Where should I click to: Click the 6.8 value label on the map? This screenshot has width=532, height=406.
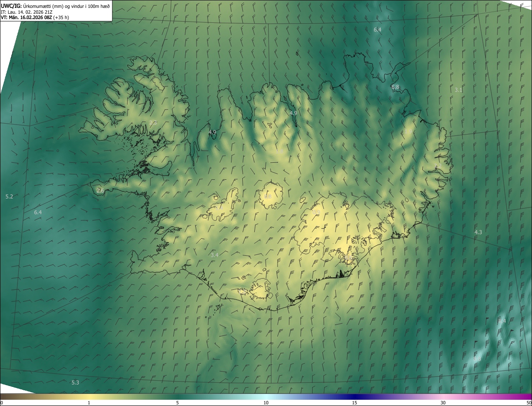[x=395, y=87]
